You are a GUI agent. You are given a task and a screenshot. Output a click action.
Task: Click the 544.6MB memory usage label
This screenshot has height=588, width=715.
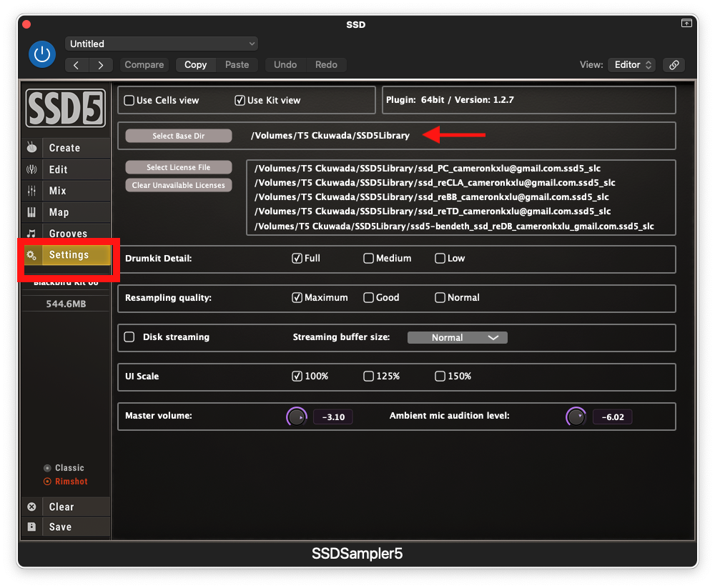[66, 304]
